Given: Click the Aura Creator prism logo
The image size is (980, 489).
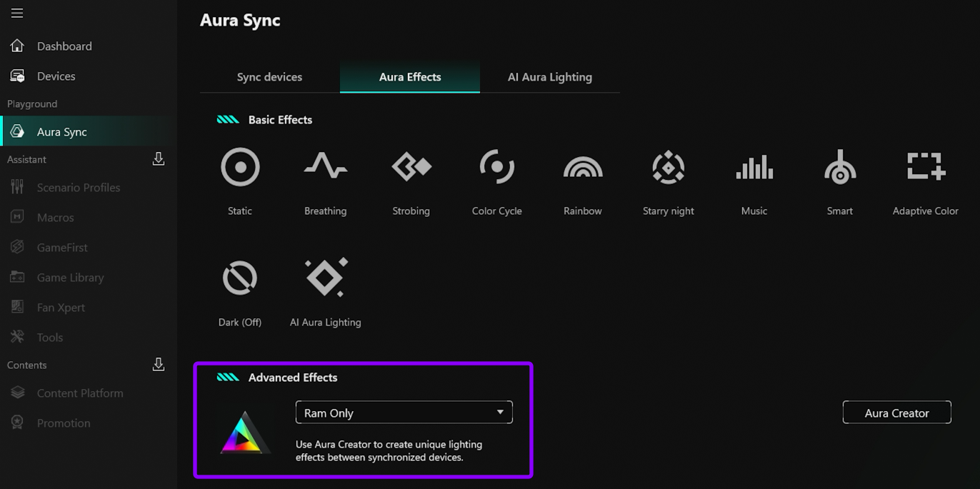Looking at the screenshot, I should click(x=245, y=433).
